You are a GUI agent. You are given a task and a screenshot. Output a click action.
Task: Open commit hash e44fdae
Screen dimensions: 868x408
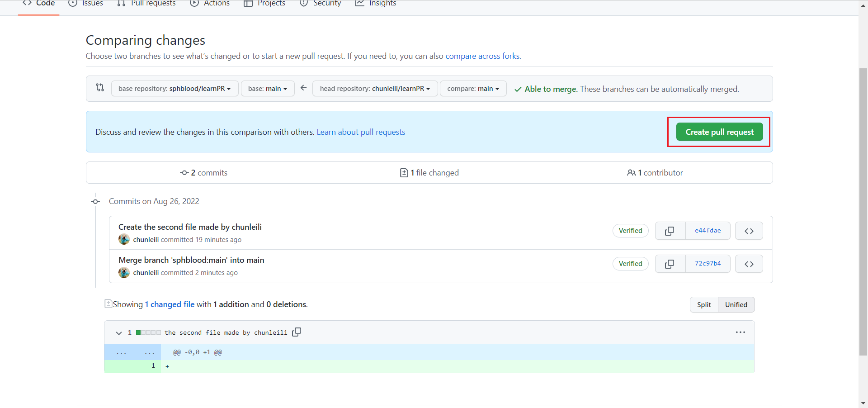[x=708, y=231]
